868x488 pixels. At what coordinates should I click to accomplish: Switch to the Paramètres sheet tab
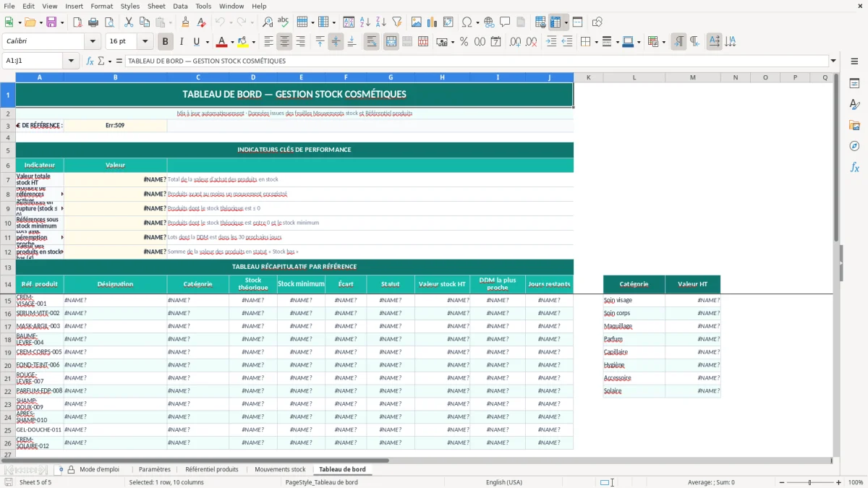click(155, 469)
